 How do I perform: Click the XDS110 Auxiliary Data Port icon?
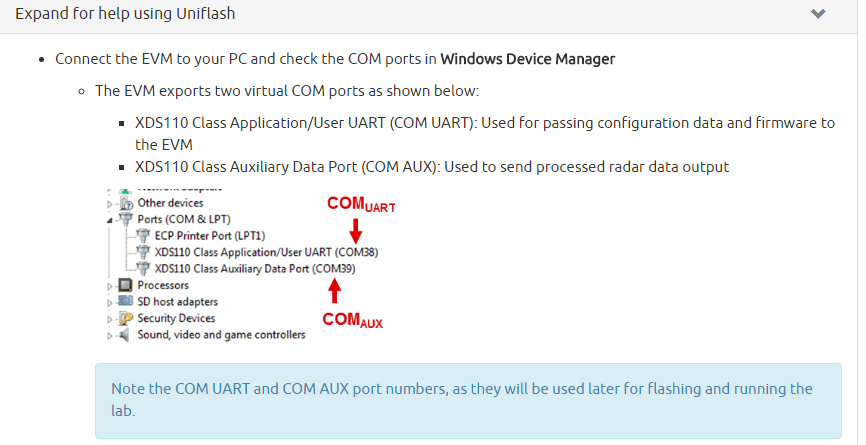click(143, 269)
